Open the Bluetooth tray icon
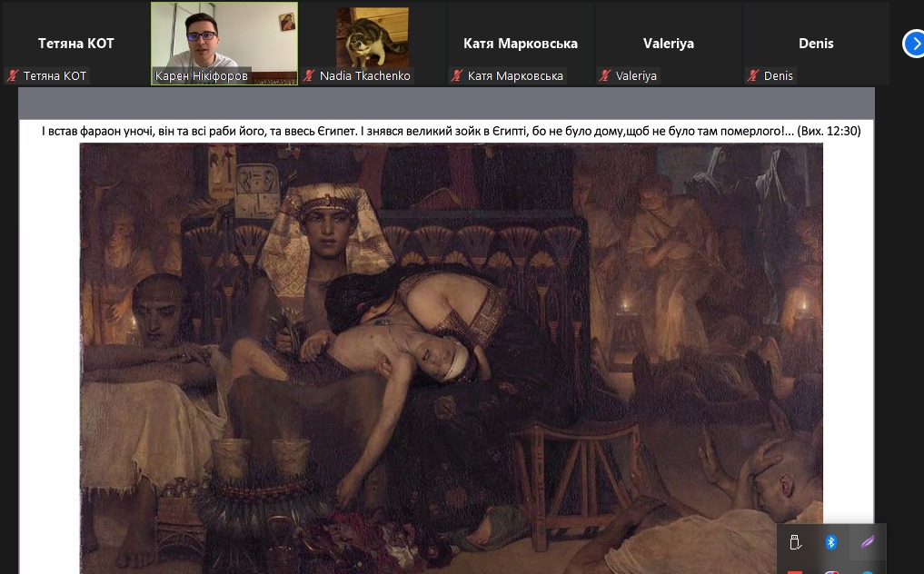This screenshot has width=924, height=574. coord(831,541)
